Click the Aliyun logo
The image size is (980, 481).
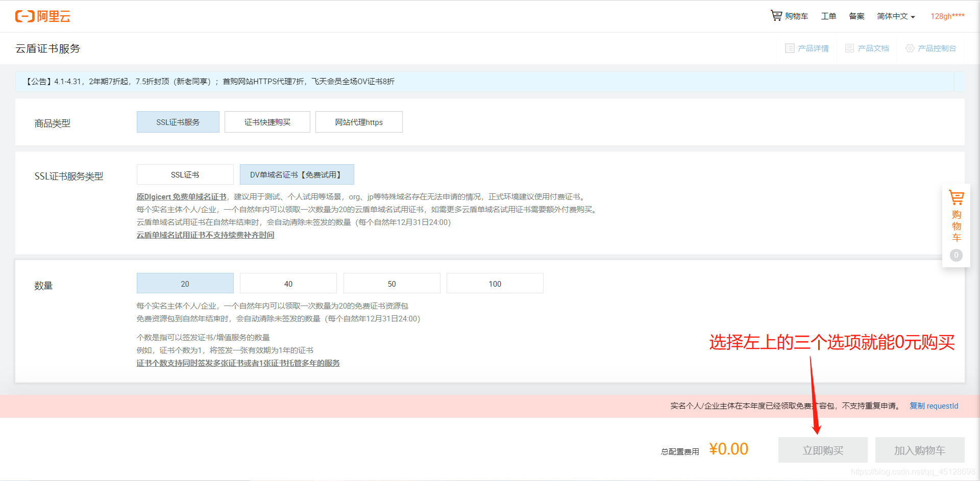[x=43, y=16]
